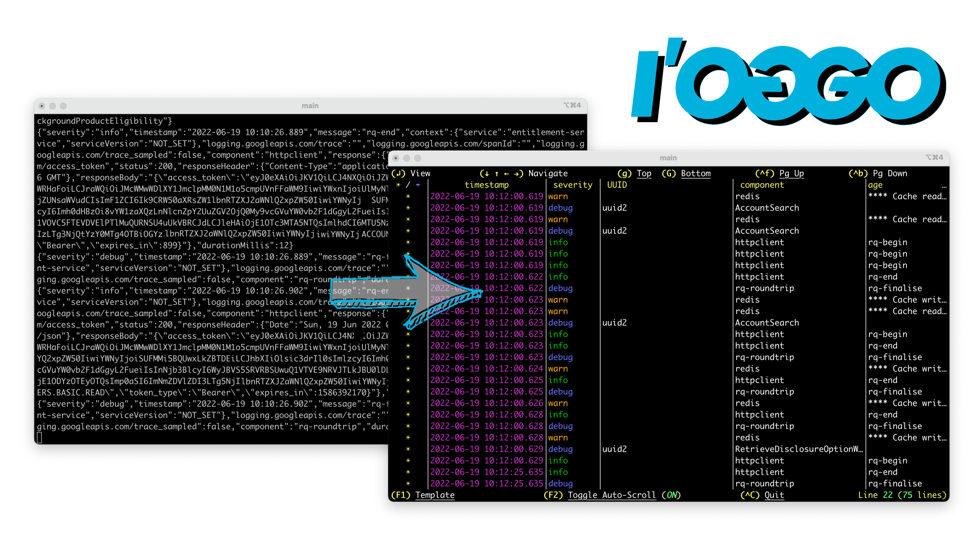Expand the truncated columns ellipsis in the header
This screenshot has width=980, height=560.
point(944,185)
